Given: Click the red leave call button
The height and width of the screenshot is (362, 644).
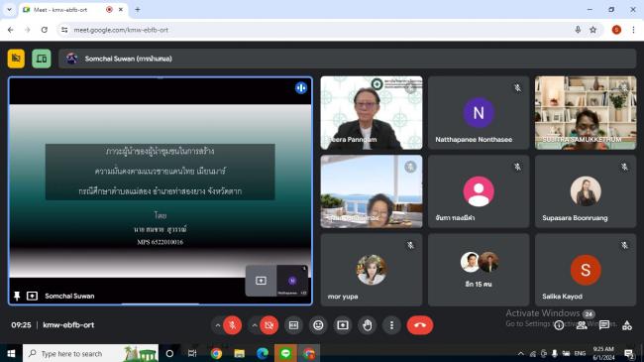Looking at the screenshot, I should 420,325.
